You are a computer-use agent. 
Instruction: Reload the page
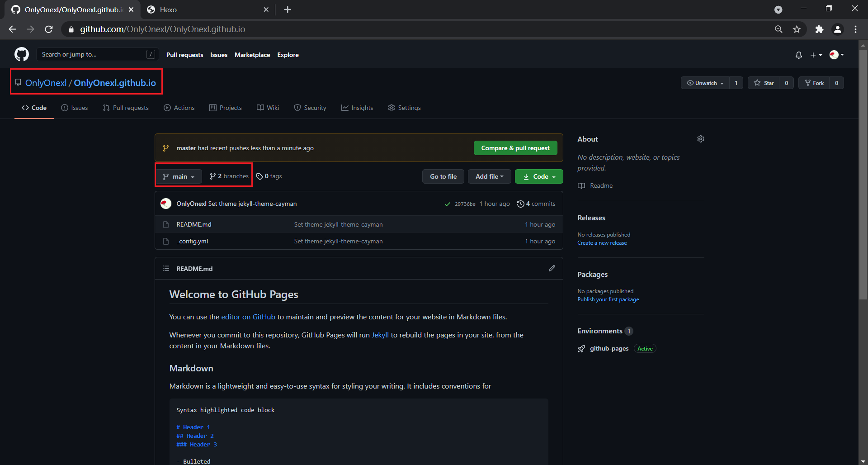49,29
